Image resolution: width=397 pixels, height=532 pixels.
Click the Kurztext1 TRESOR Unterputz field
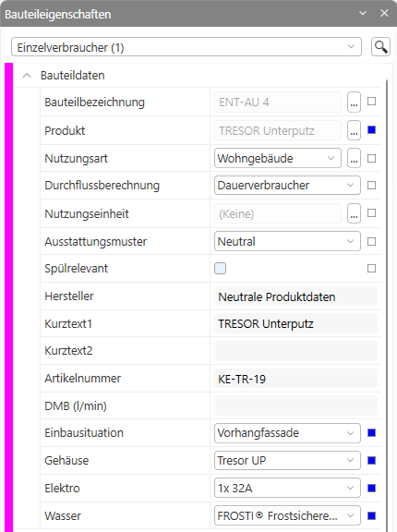(x=295, y=323)
